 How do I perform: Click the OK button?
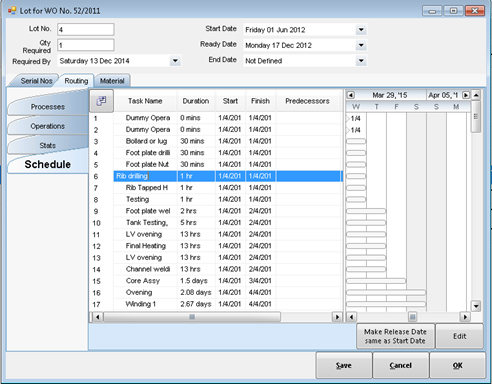458,365
